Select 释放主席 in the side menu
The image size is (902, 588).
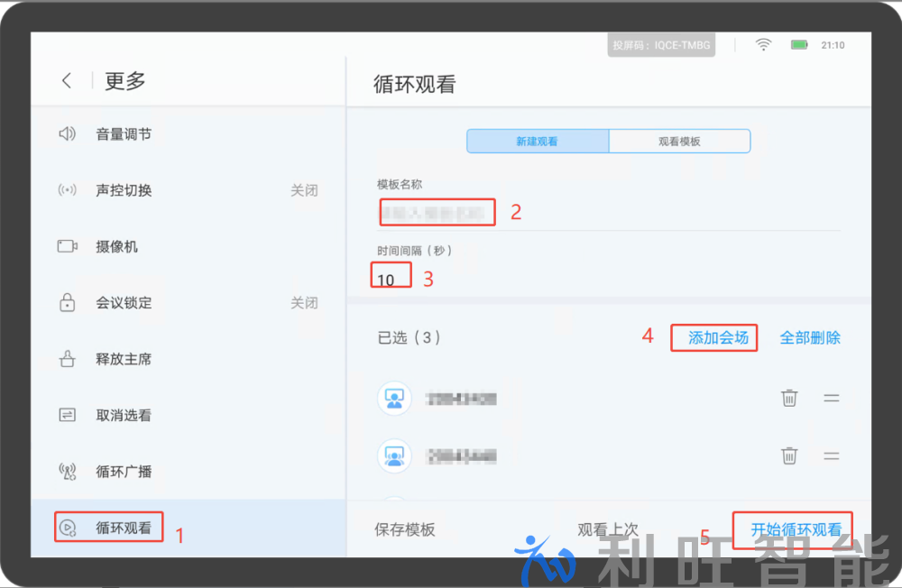point(189,359)
